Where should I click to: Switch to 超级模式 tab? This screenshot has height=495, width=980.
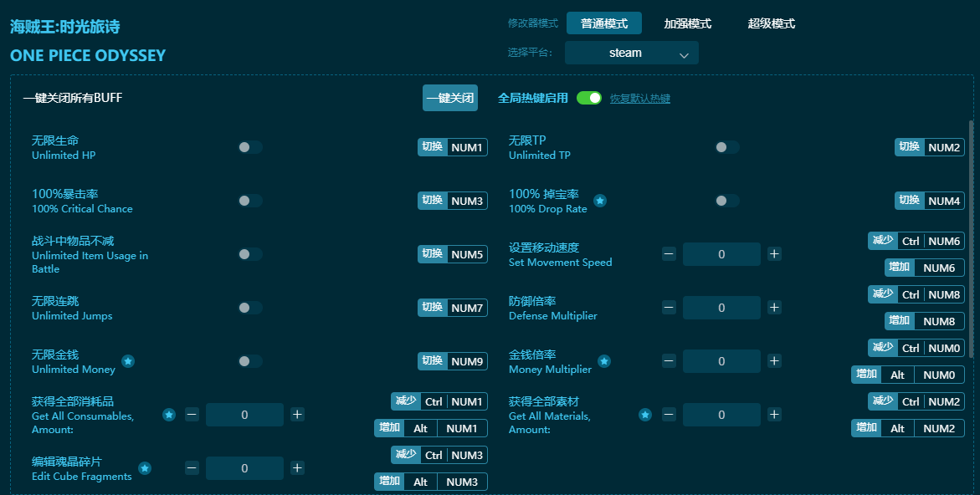coord(772,23)
